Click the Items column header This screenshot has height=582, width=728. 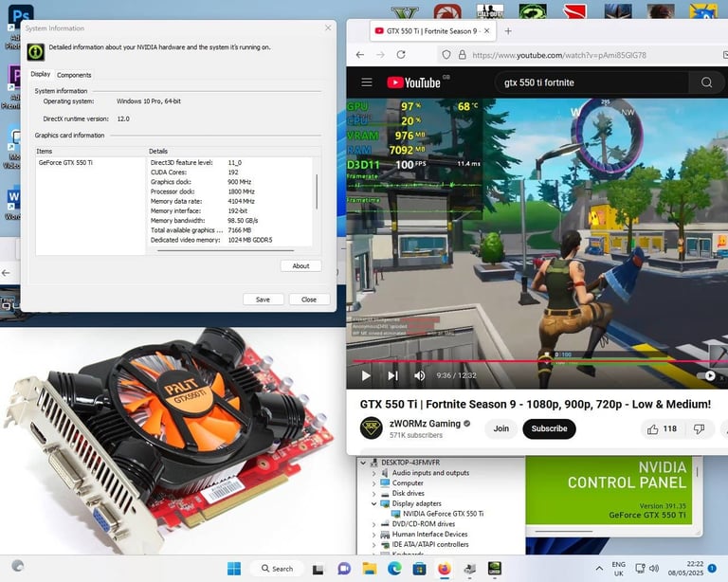pyautogui.click(x=91, y=152)
